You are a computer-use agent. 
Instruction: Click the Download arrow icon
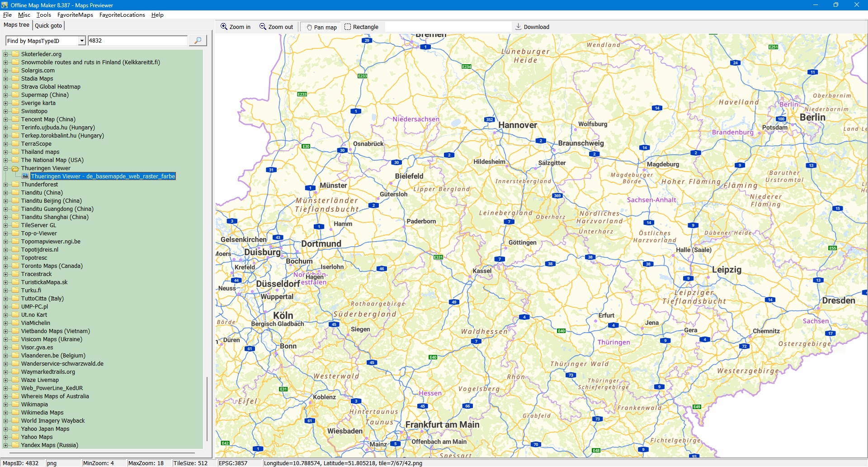coord(519,27)
